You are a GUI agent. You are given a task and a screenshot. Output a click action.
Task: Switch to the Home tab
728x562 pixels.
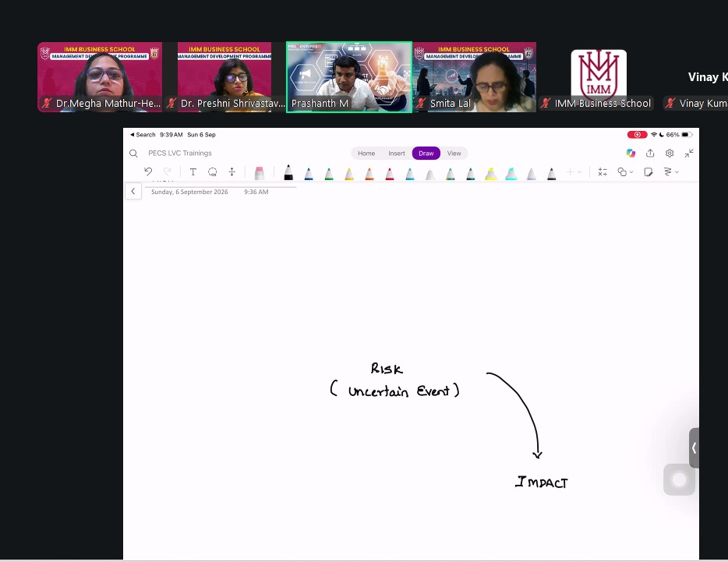pos(366,154)
